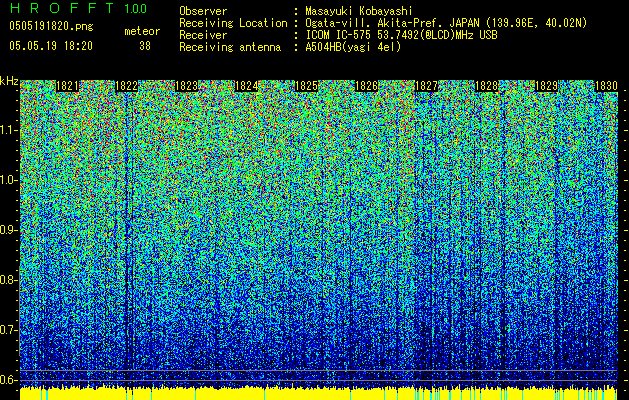Click the 1830 time marker
The image size is (629, 400).
[606, 86]
